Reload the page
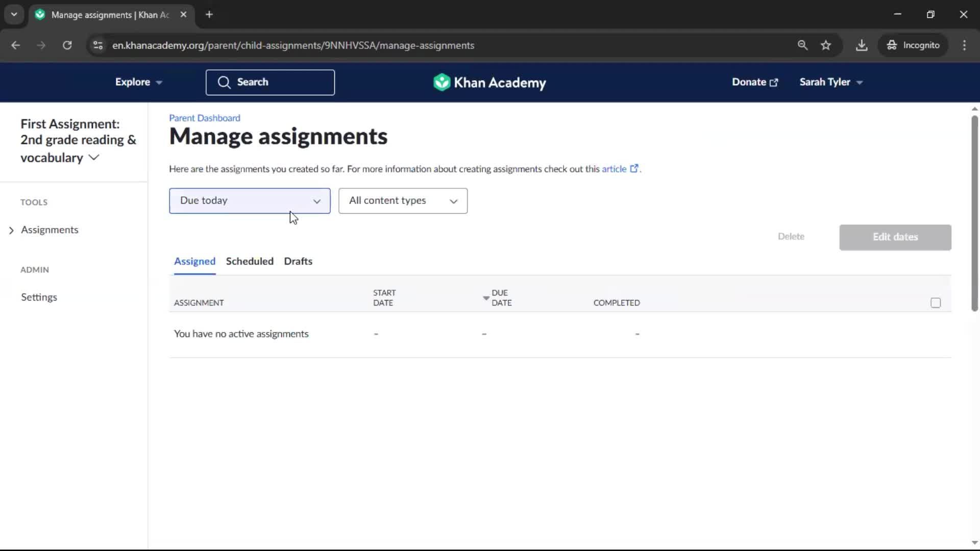This screenshot has height=551, width=980. [67, 45]
